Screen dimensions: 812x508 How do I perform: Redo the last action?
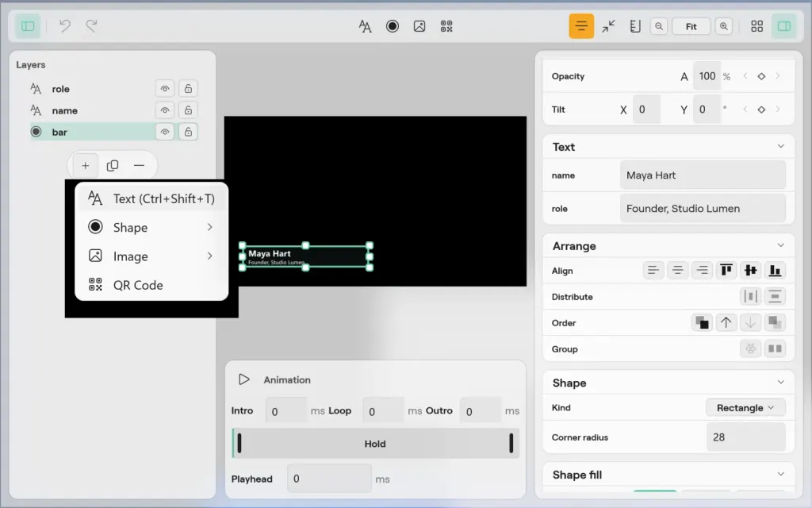click(92, 26)
